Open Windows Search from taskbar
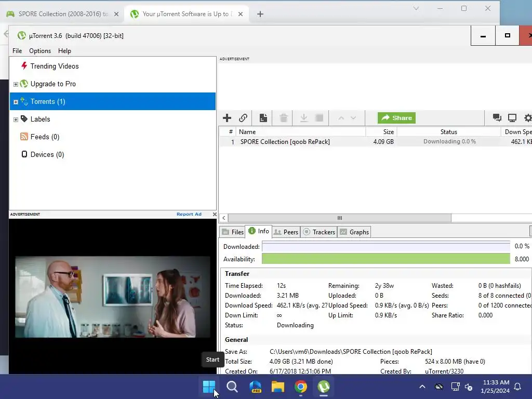This screenshot has height=399, width=532. (x=232, y=387)
